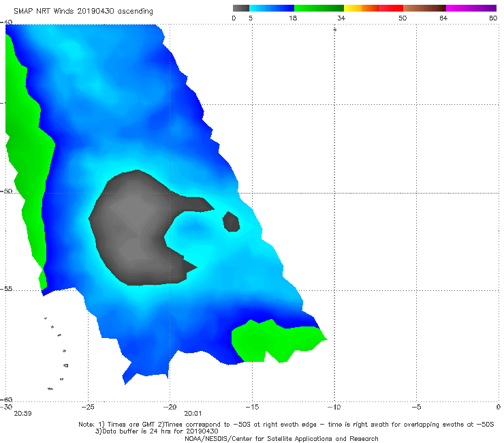Click the "-10" longitude axis label
The width and height of the screenshot is (504, 443).
334,407
